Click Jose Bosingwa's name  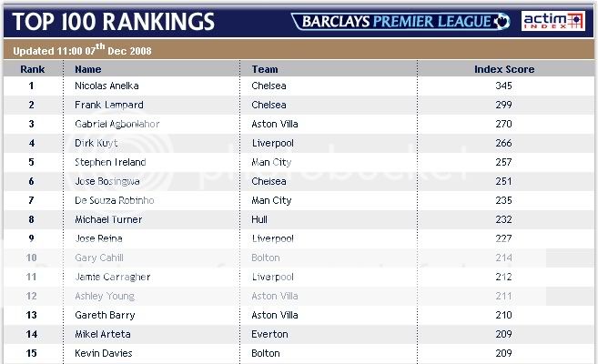click(x=106, y=181)
